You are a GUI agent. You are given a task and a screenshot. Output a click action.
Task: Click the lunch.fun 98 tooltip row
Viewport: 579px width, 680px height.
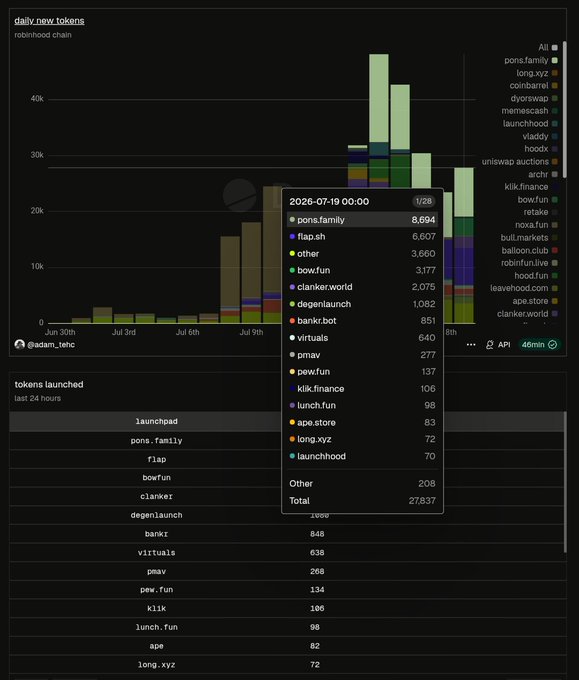tap(362, 405)
